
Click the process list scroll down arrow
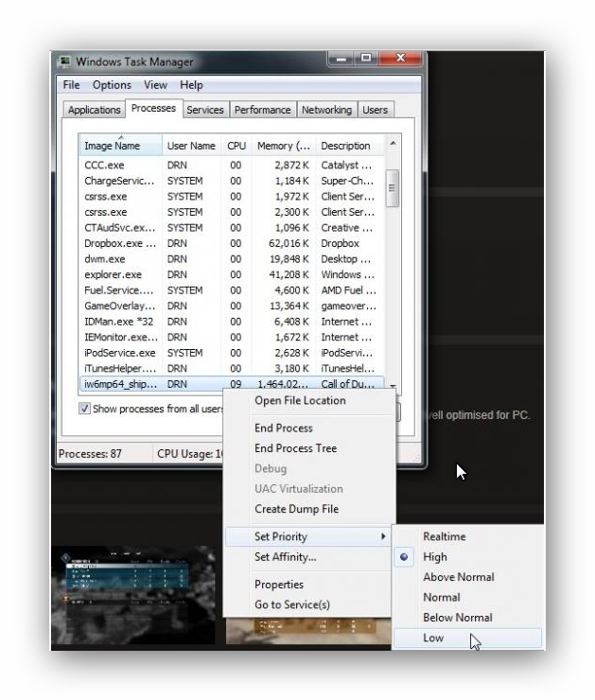click(x=393, y=385)
